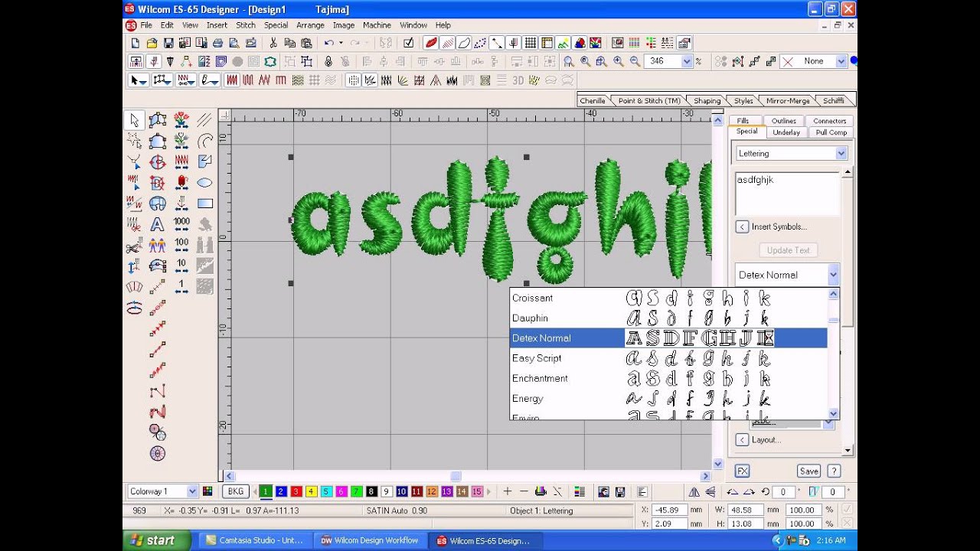The height and width of the screenshot is (551, 980).
Task: Select the Ellipse shape tool
Action: pyautogui.click(x=204, y=183)
